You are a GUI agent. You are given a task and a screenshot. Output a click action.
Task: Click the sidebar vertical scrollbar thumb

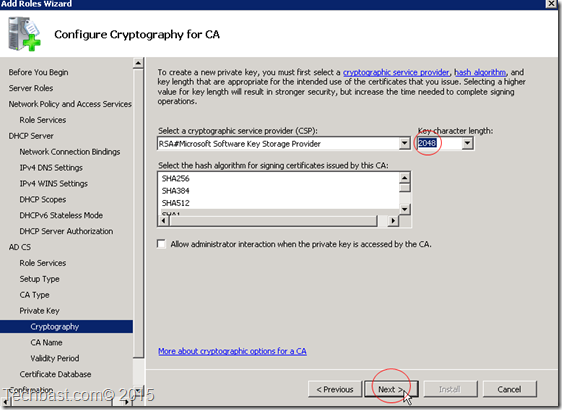pyautogui.click(x=138, y=213)
